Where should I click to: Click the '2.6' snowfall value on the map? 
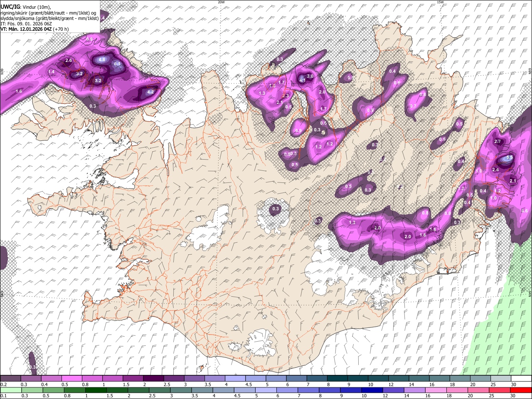[x=69, y=61]
